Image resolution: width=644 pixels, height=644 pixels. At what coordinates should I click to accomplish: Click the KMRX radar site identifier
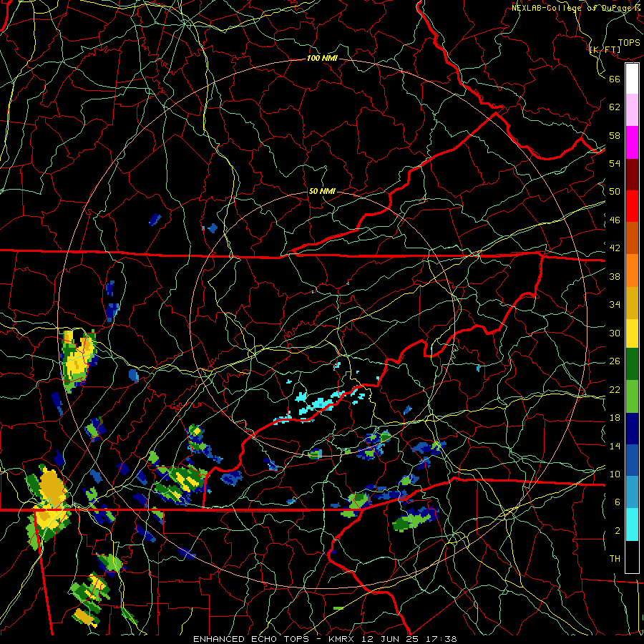click(341, 639)
